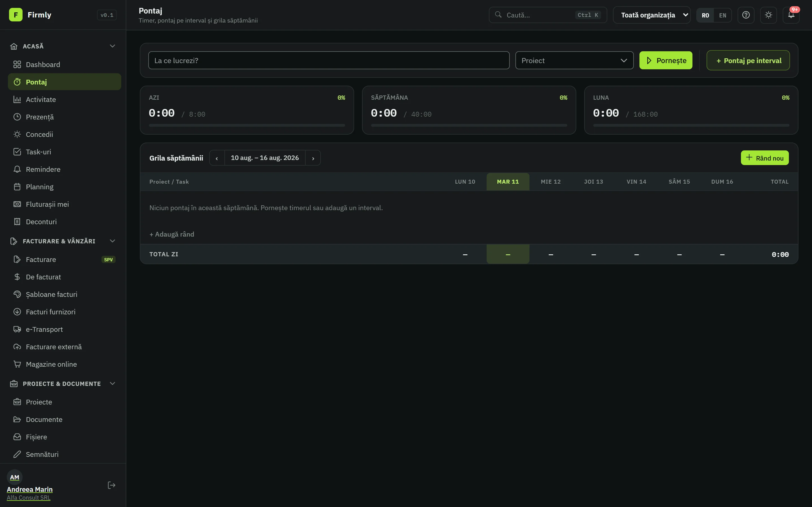812x507 pixels.
Task: Switch language to RO
Action: coord(705,15)
